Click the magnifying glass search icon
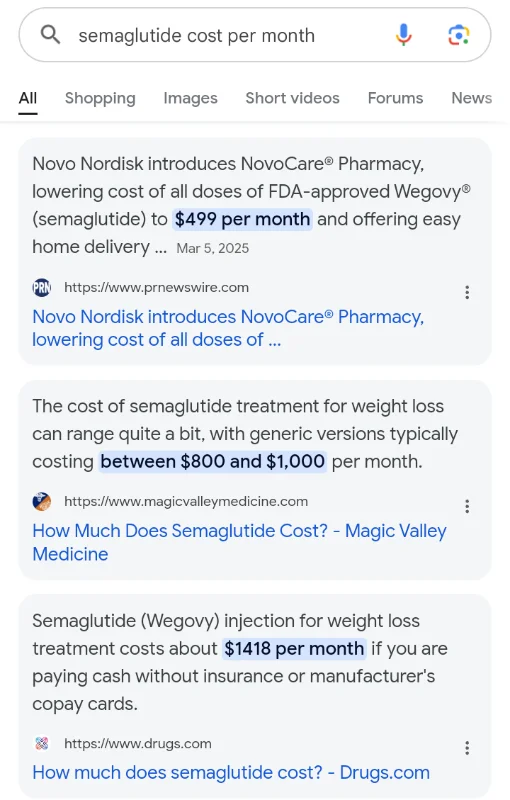Screen dimensions: 510x800 50,35
